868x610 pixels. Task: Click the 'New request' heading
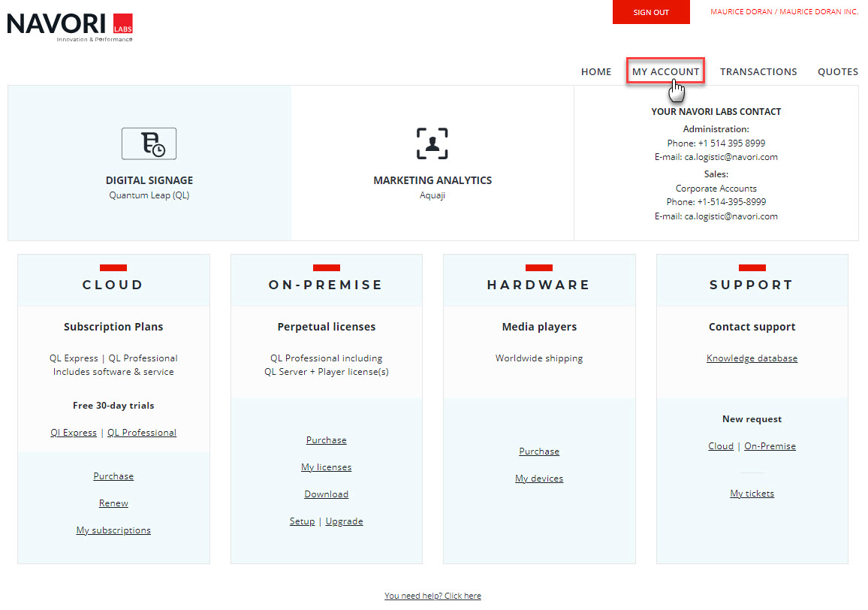[752, 419]
